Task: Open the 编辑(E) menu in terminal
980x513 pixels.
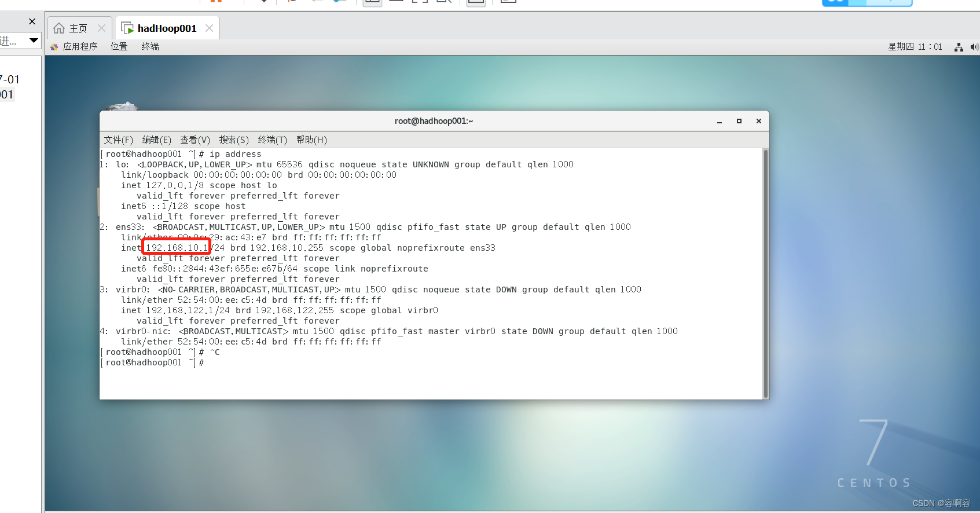Action: (157, 140)
